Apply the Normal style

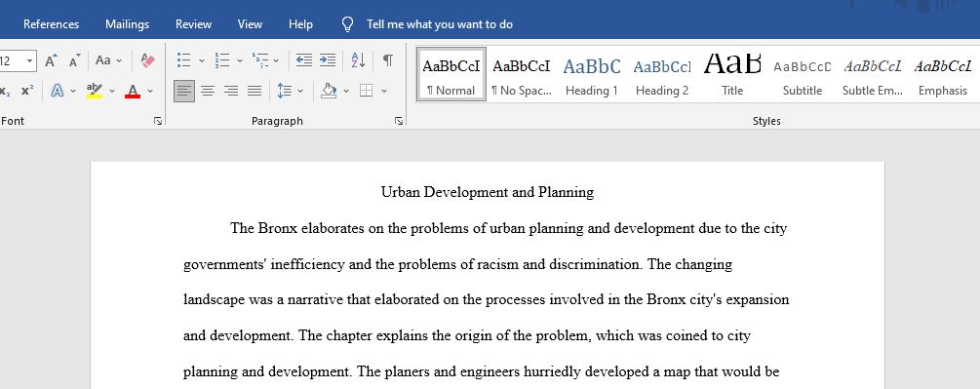(451, 74)
